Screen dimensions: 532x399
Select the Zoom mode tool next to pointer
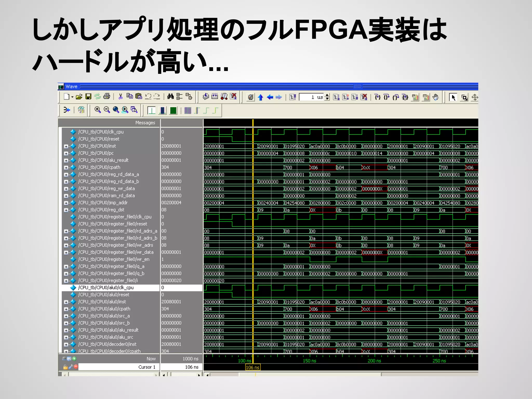[464, 98]
